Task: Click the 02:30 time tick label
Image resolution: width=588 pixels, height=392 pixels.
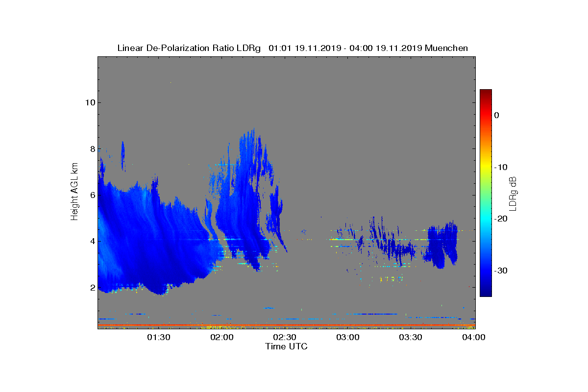Action: 285,337
